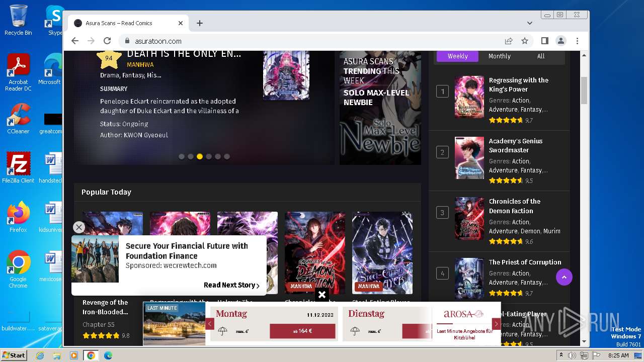644x362 pixels.
Task: Click the ad carousel left arrow
Action: tap(210, 324)
